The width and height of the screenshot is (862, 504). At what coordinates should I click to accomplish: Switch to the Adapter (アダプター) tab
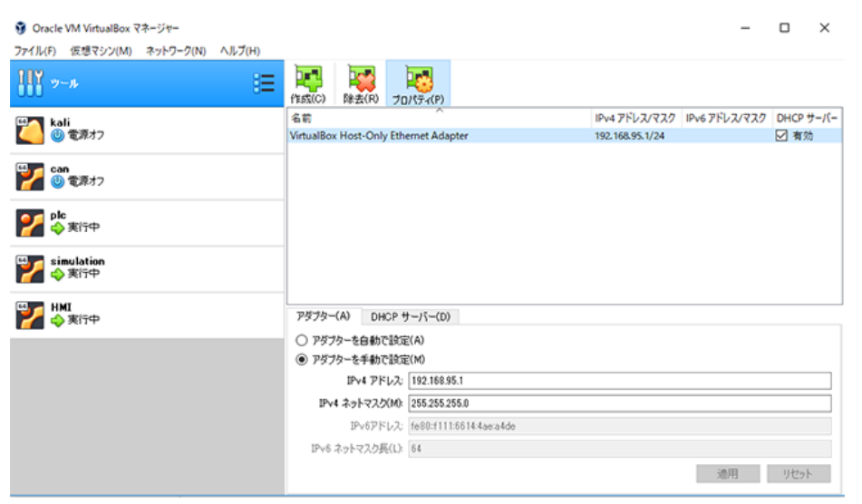(324, 316)
